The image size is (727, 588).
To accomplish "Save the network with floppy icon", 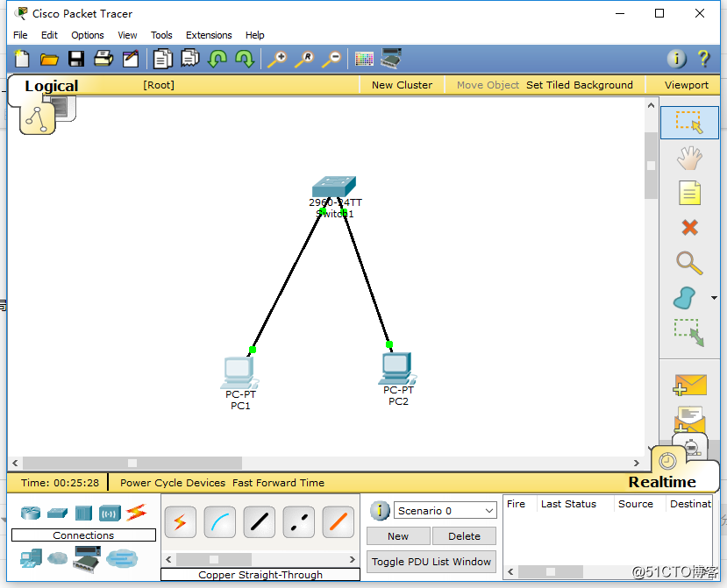I will [x=76, y=59].
